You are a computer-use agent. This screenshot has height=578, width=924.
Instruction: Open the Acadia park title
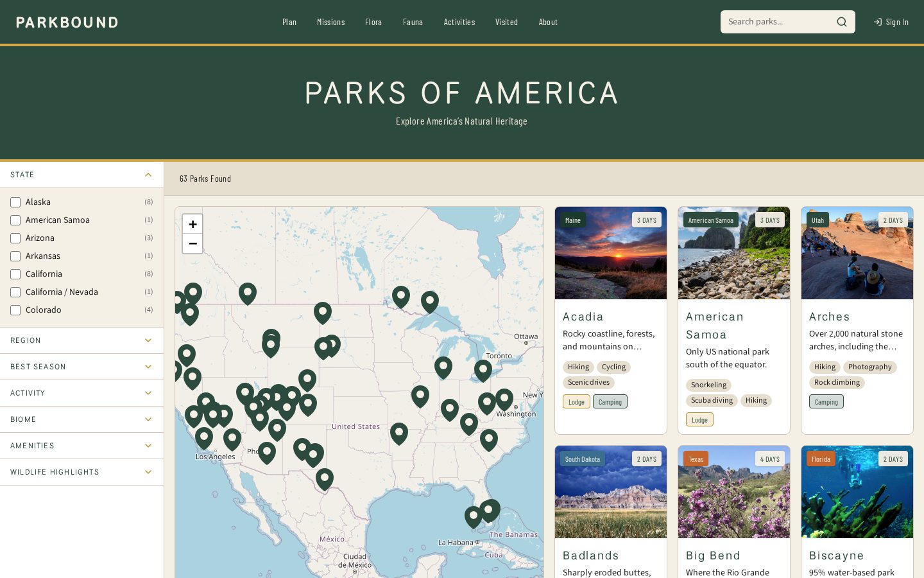583,317
